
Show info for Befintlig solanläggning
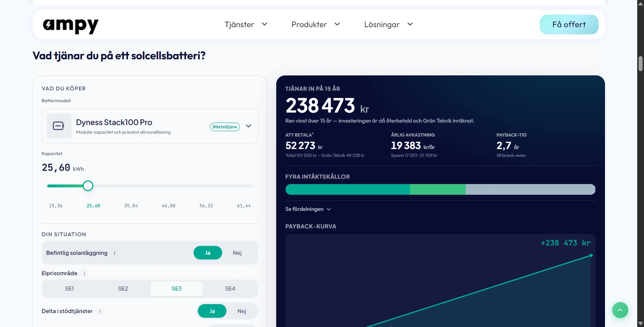pyautogui.click(x=114, y=253)
